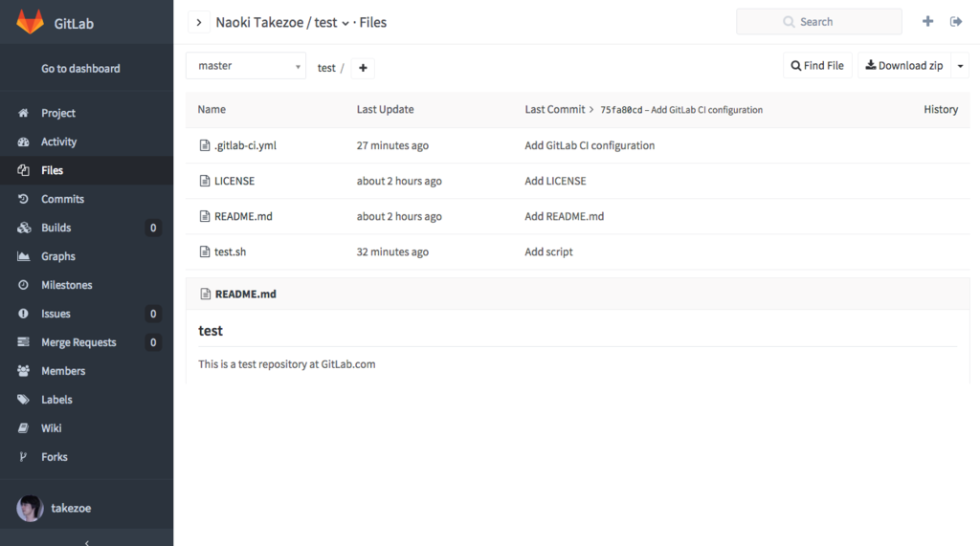Screen dimensions: 980x546
Task: Click README.md preview title
Action: [246, 295]
